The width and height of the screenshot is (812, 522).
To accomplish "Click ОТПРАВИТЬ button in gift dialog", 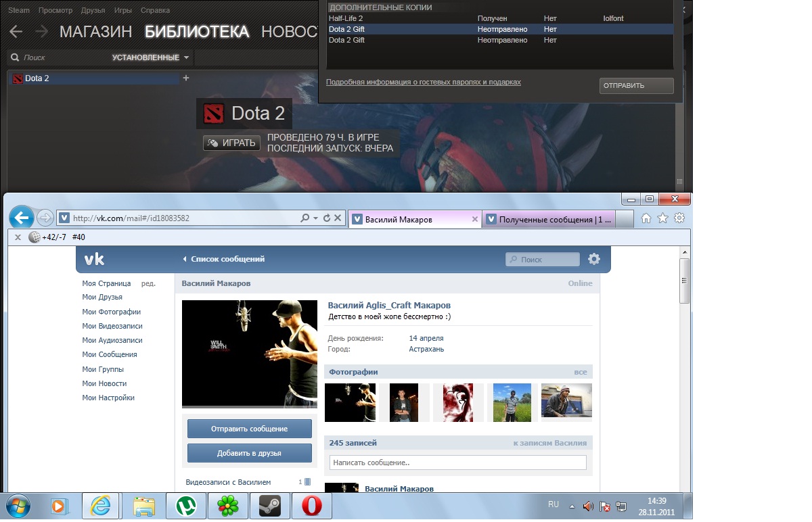I will 636,86.
